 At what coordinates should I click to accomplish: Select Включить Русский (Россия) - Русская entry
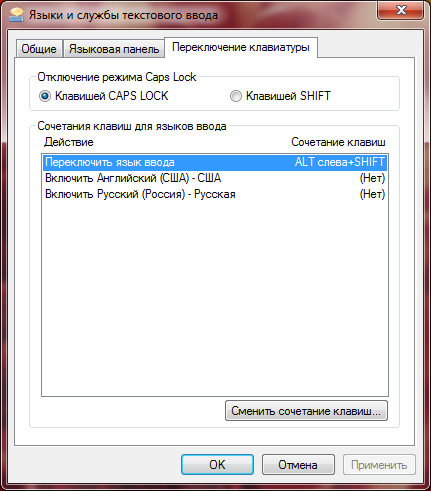140,194
